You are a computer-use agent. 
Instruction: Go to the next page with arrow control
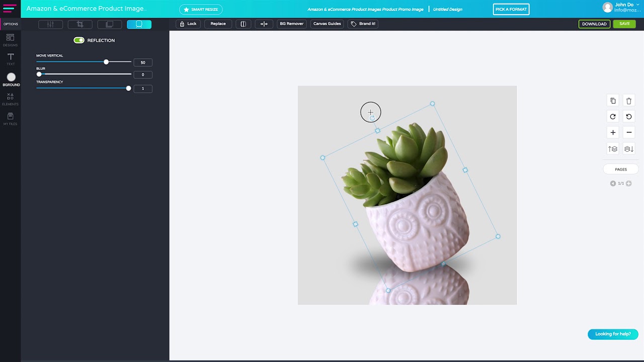pyautogui.click(x=628, y=183)
